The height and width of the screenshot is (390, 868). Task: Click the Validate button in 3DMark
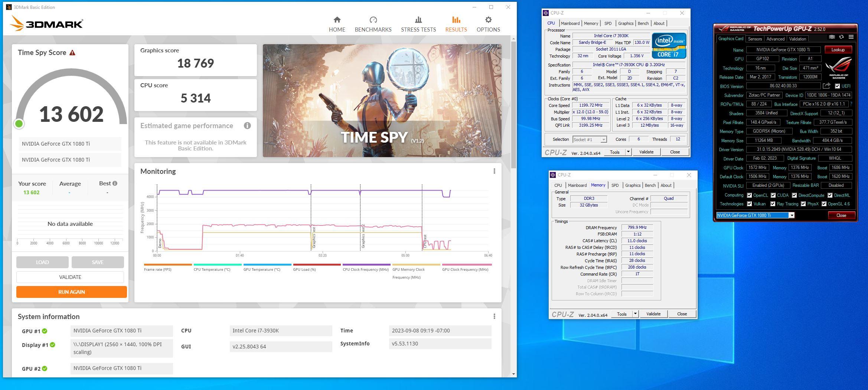(70, 277)
